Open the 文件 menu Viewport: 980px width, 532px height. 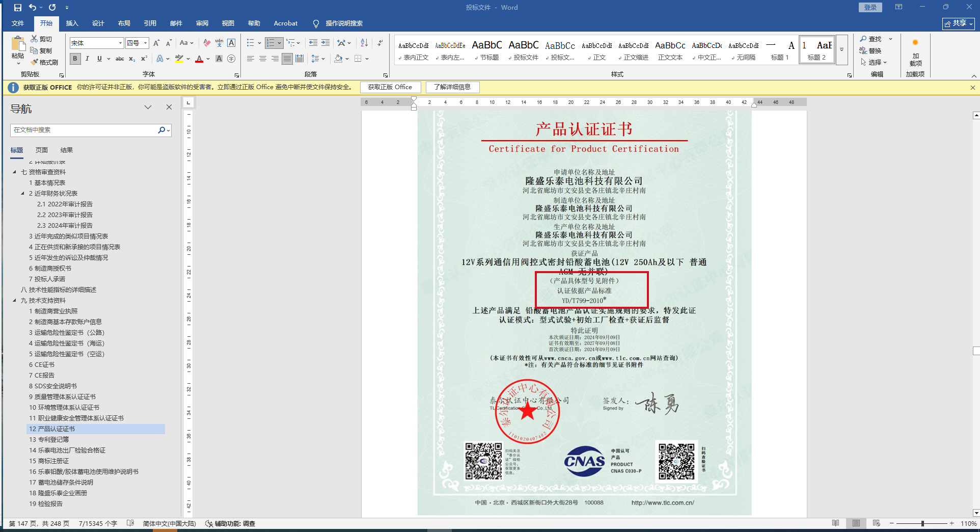[18, 23]
